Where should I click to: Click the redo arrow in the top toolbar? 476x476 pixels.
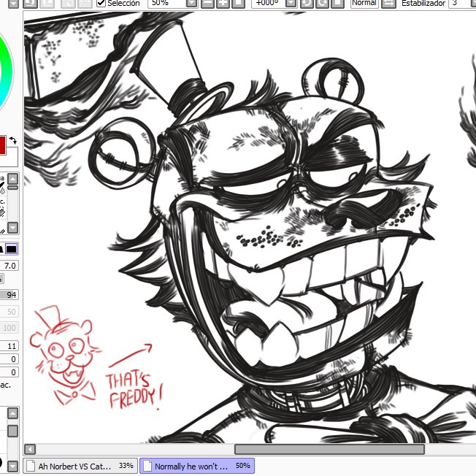pos(47,4)
